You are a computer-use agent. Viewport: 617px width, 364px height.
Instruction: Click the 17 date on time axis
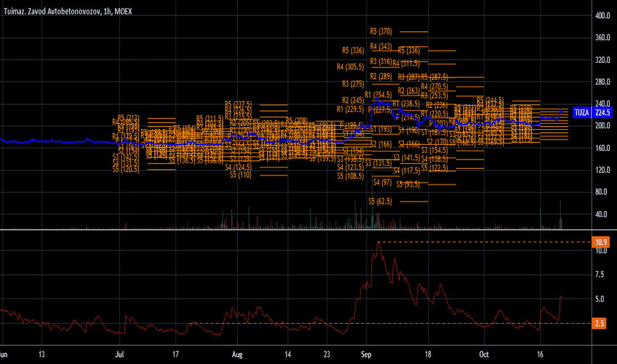pos(175,355)
